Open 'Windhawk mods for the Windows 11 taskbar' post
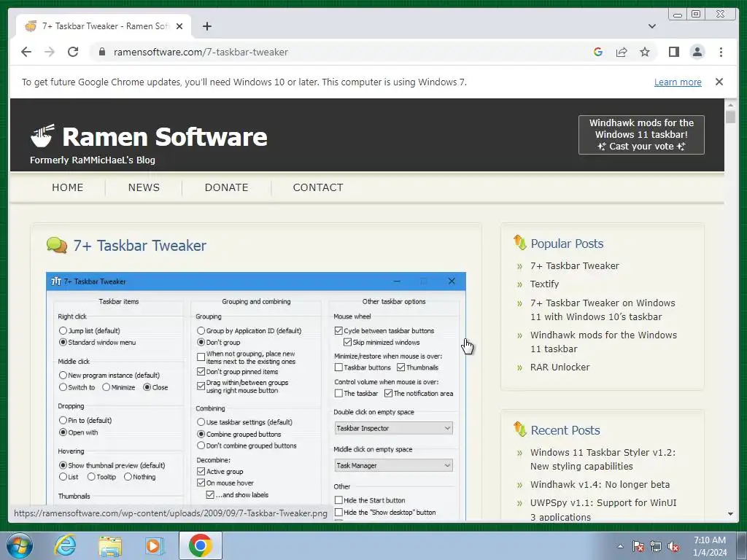The width and height of the screenshot is (747, 560). point(603,342)
